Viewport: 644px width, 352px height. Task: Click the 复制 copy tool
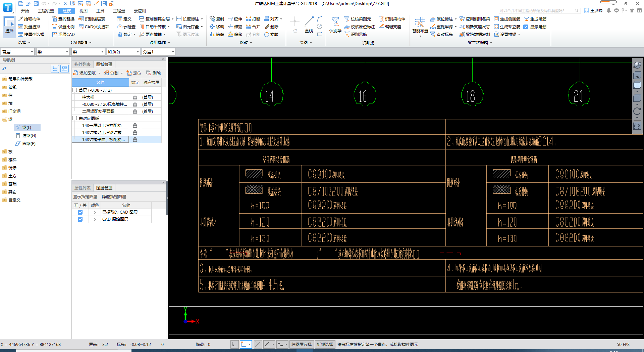coord(217,19)
